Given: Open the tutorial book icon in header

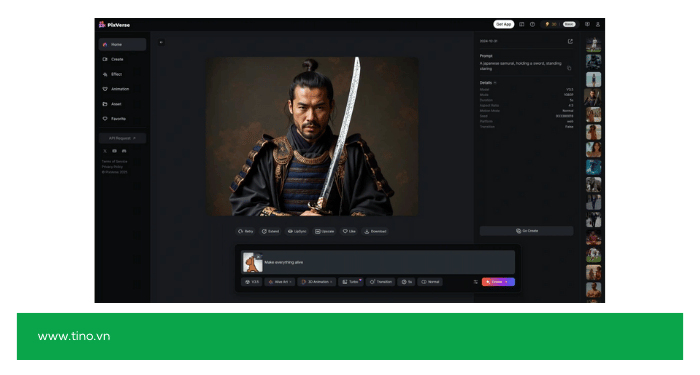Looking at the screenshot, I should point(521,24).
